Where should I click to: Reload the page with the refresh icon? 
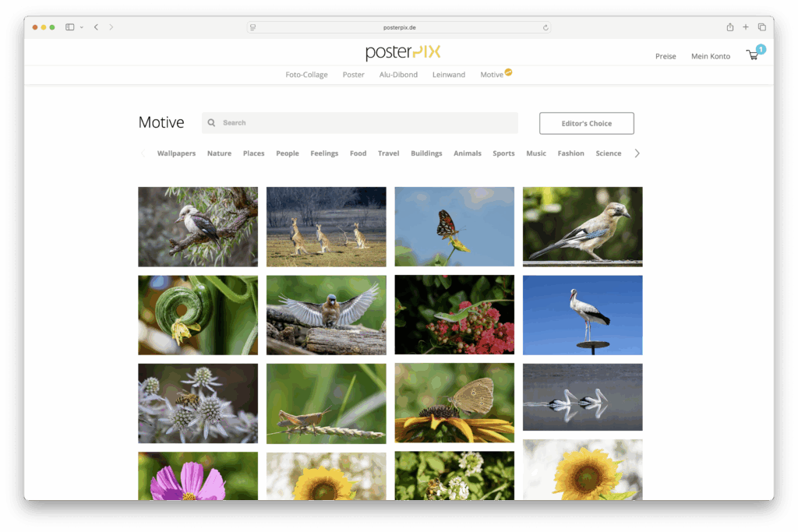click(546, 27)
